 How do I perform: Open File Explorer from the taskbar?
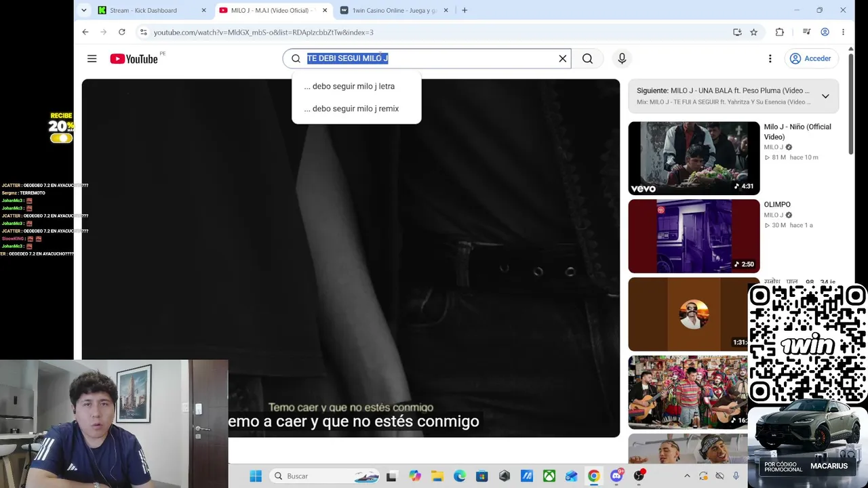click(437, 476)
